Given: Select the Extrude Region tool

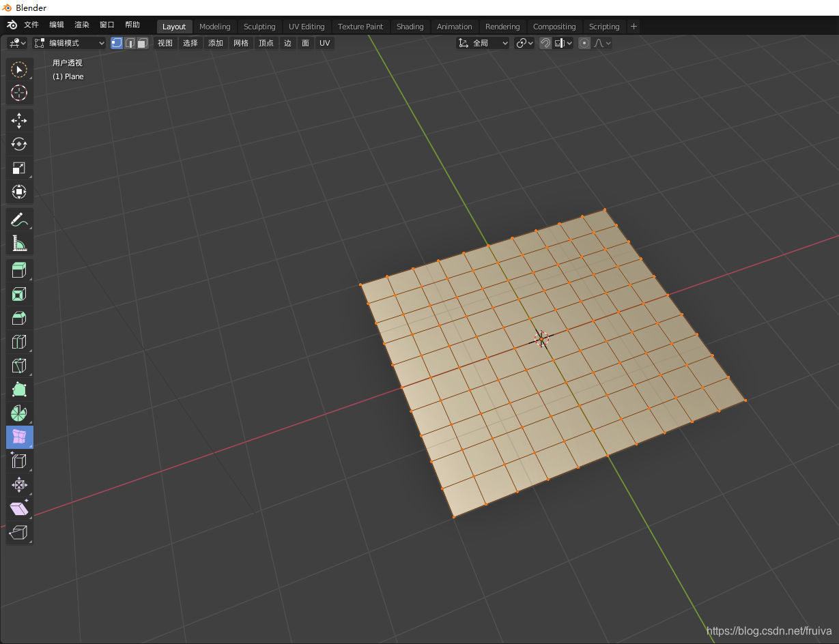Looking at the screenshot, I should pyautogui.click(x=19, y=271).
